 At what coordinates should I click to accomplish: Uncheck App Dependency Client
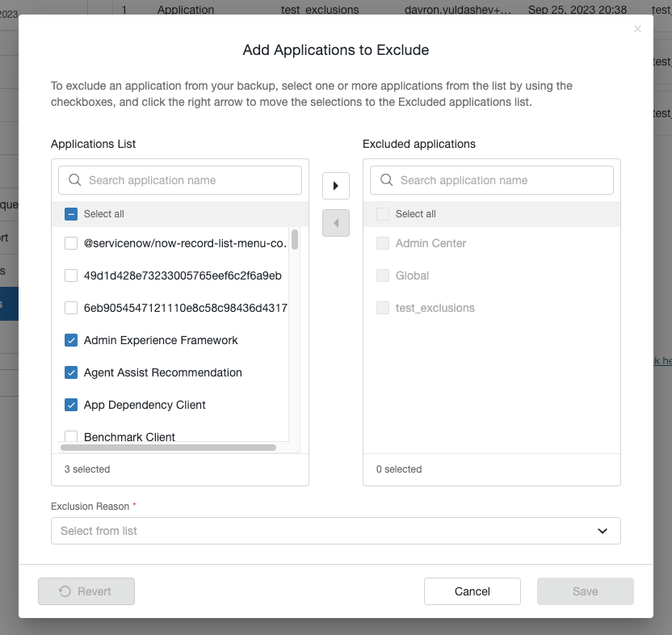point(71,405)
